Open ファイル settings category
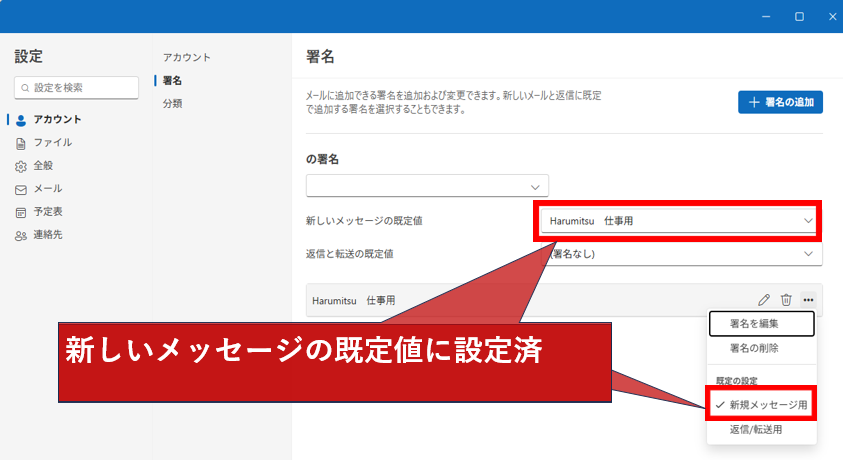Screen dimensions: 843x460 (x=52, y=142)
